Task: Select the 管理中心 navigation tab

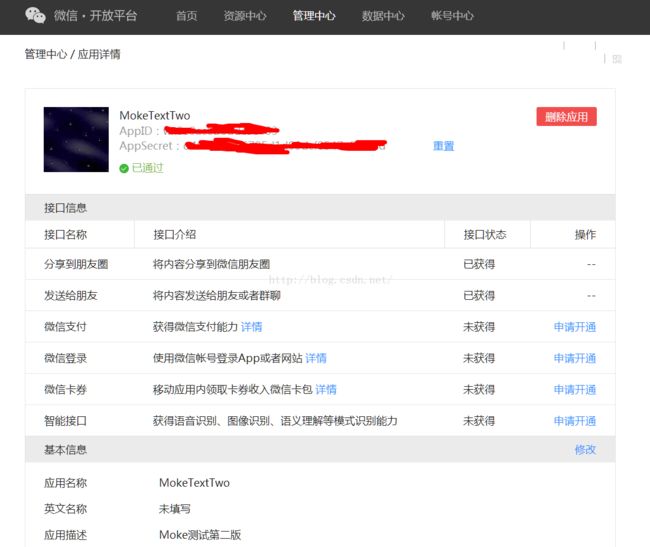Action: click(314, 16)
